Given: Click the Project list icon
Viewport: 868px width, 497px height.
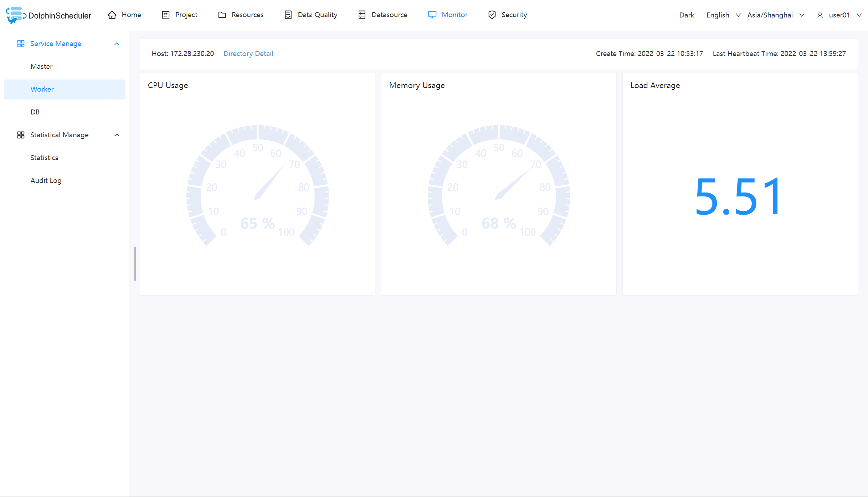Looking at the screenshot, I should tap(166, 15).
